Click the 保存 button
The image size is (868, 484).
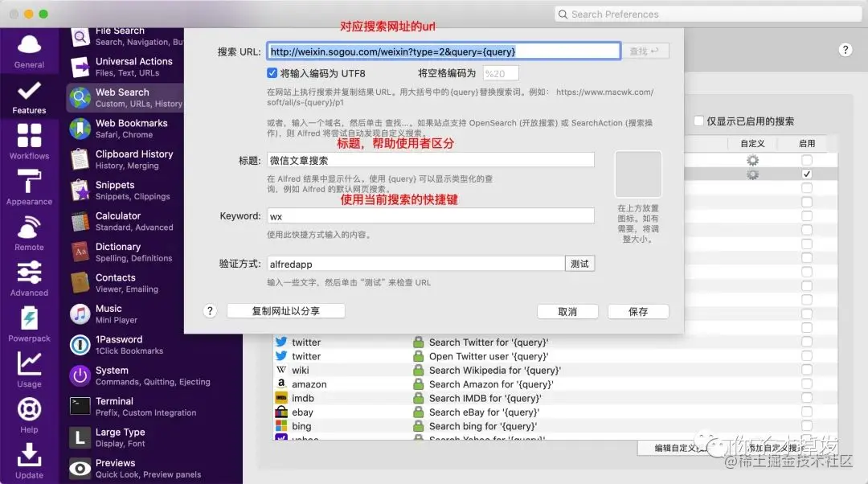coord(638,311)
